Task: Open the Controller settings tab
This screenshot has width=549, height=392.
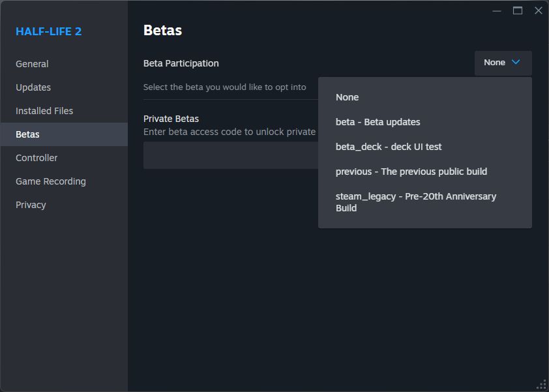Action: (37, 158)
